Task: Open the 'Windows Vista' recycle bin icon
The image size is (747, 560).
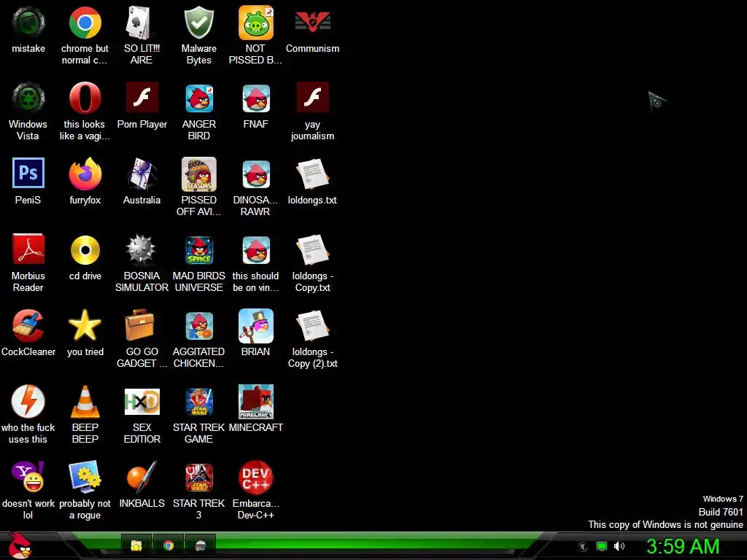Action: click(x=28, y=98)
